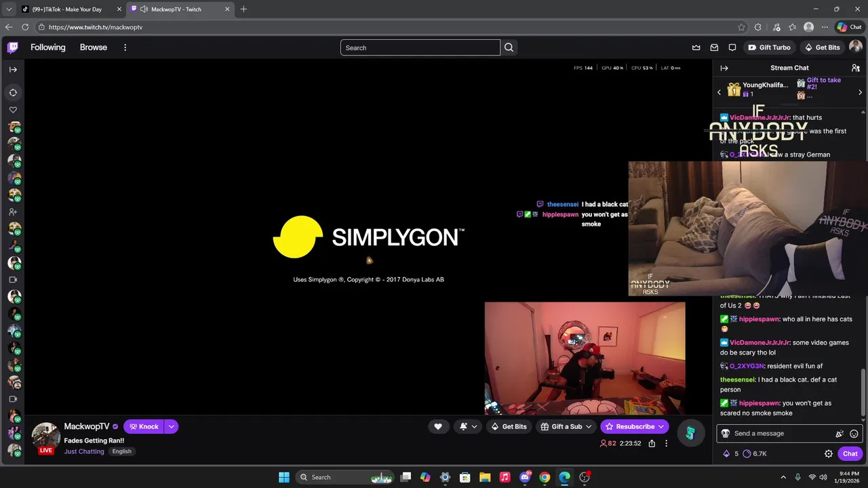Click the Knock button
868x488 pixels.
(144, 426)
